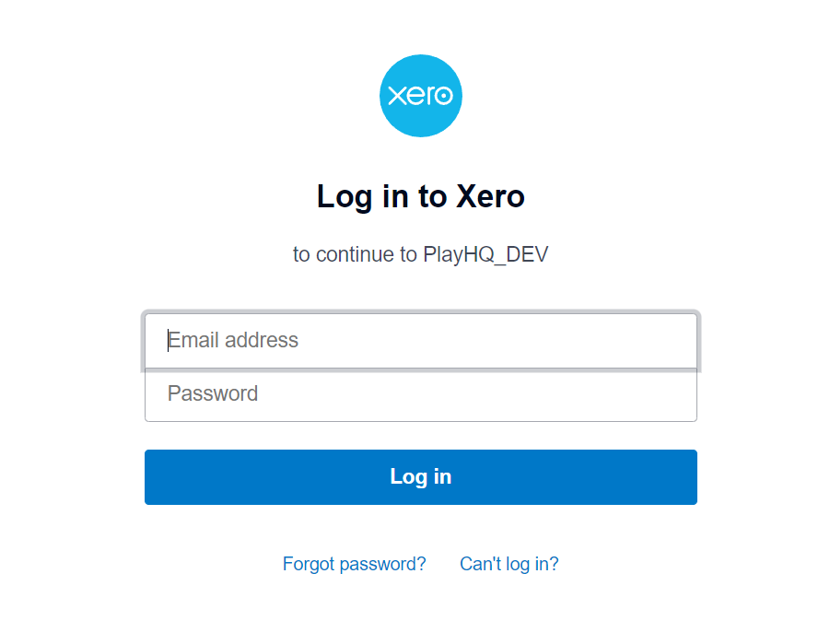Screen dimensions: 830x644
Task: Get login help via Can't log in?
Action: (509, 564)
